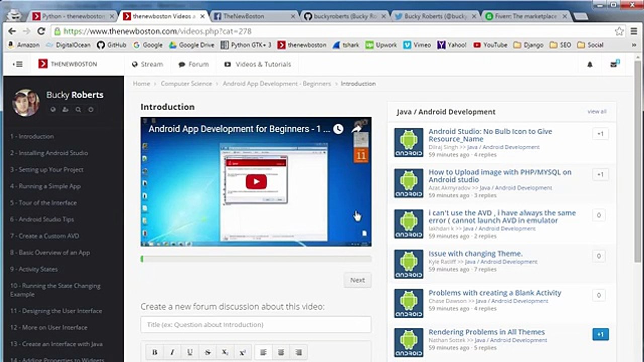Screen dimensions: 644x362
Task: Open the SEO bookmarks folder
Action: [560, 45]
